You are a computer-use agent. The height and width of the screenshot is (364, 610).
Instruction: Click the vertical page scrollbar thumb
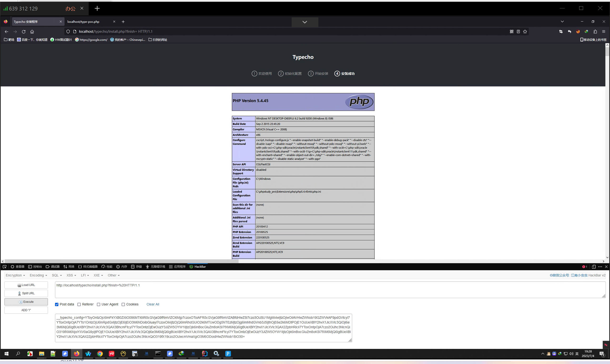click(607, 51)
